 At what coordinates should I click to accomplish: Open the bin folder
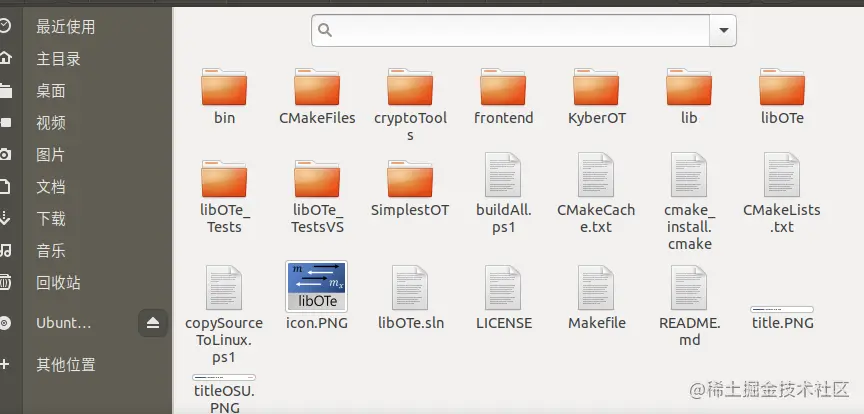click(x=224, y=87)
